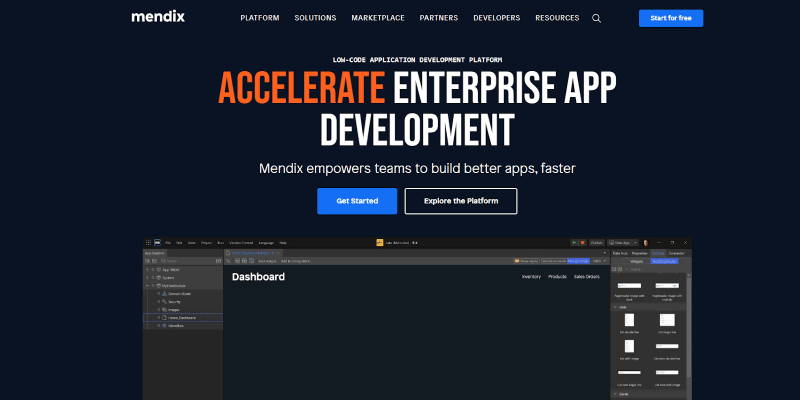Click the Explore the Platform button
800x400 pixels.
[461, 201]
